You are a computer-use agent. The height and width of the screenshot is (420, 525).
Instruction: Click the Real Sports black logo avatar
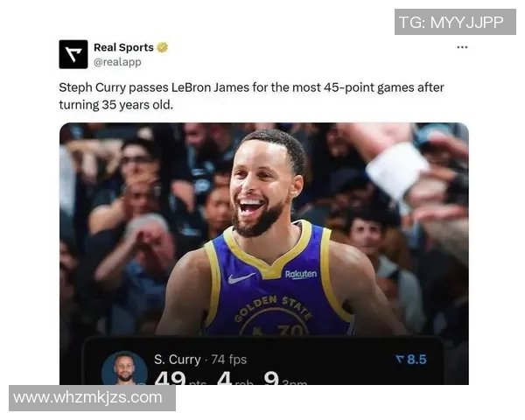(x=73, y=54)
